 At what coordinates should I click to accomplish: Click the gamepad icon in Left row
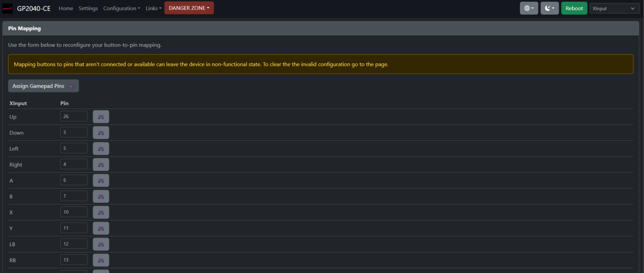101,149
